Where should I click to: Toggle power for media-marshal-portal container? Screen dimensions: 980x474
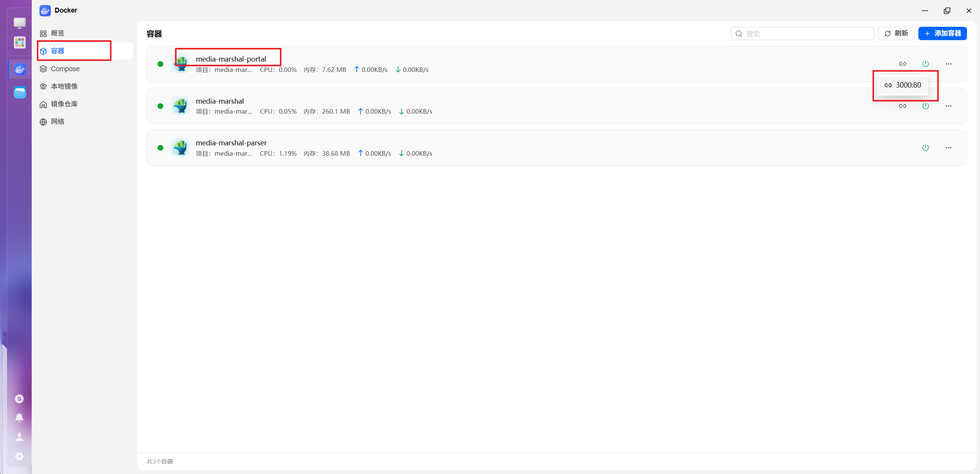(x=926, y=64)
